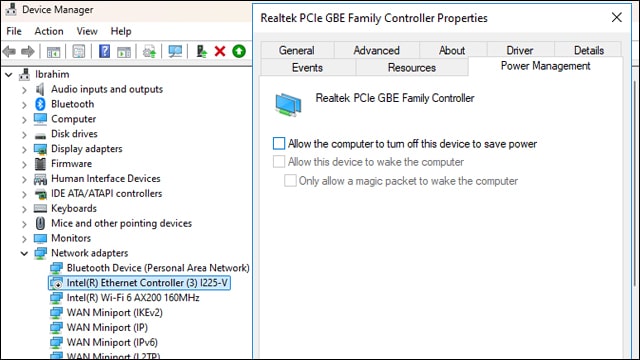Screen dimensions: 640x360
Task: Expand the Display adapters node
Action: click(x=24, y=149)
